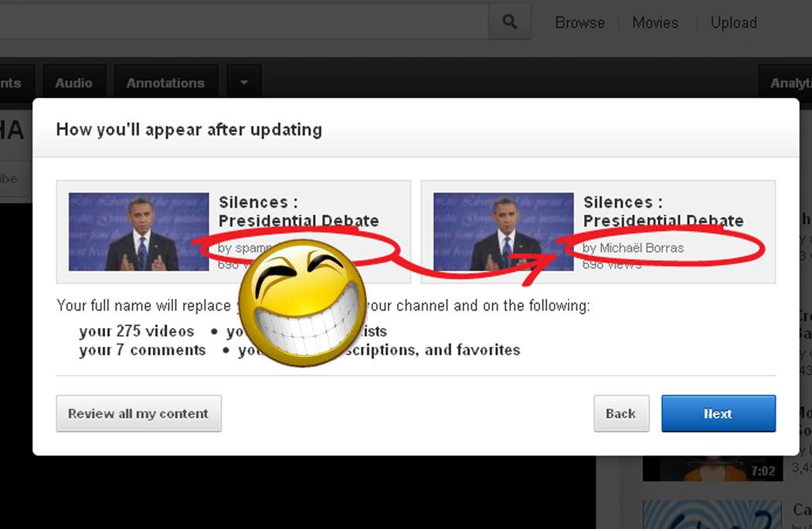Click the magnifier search icon
Image resolution: width=812 pixels, height=529 pixels.
pos(509,22)
